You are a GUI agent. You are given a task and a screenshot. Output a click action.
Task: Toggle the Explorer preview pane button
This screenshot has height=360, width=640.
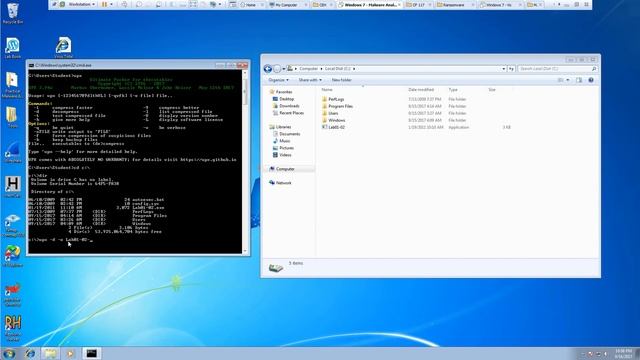(579, 80)
